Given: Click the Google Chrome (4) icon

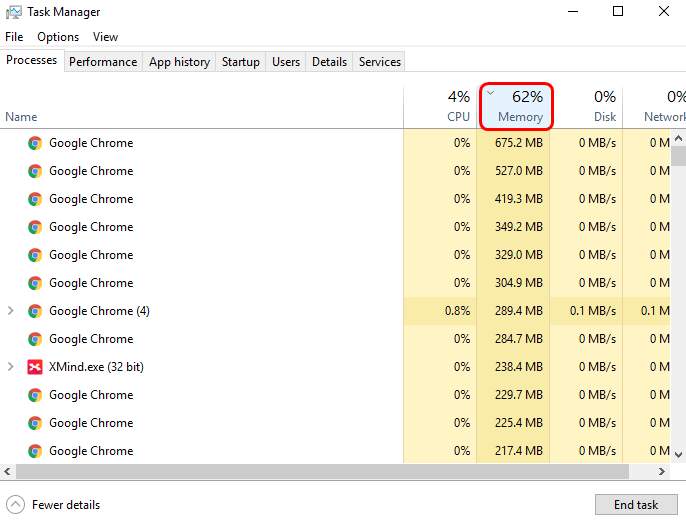Looking at the screenshot, I should pos(35,311).
